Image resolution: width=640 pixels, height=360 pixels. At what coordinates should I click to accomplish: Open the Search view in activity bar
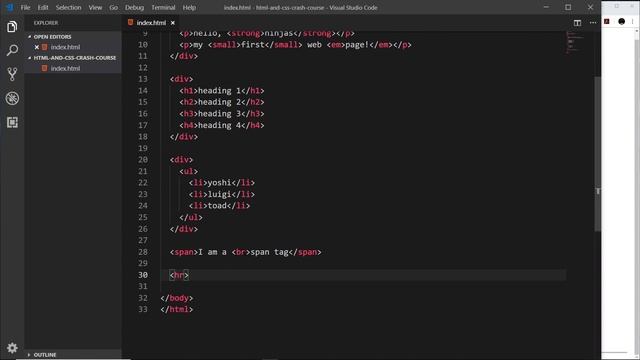(12, 51)
